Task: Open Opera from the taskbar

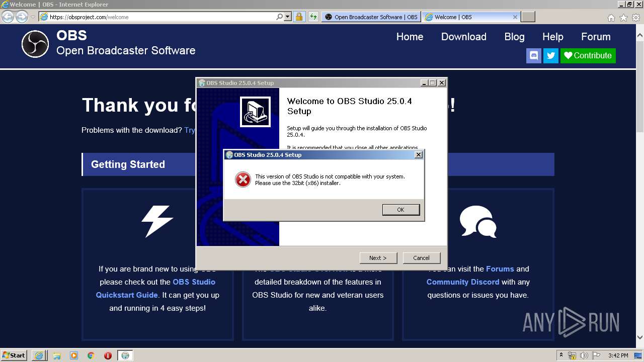Action: pyautogui.click(x=108, y=355)
